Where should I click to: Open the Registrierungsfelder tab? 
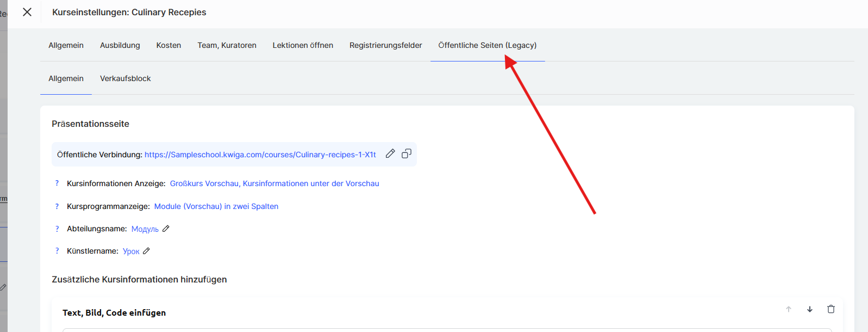tap(385, 45)
